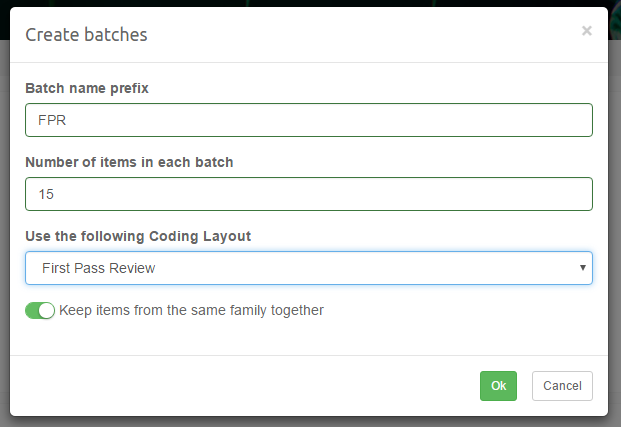Viewport: 621px width, 427px height.
Task: Click the dropdown arrow beside First Pass Review
Action: coord(582,268)
